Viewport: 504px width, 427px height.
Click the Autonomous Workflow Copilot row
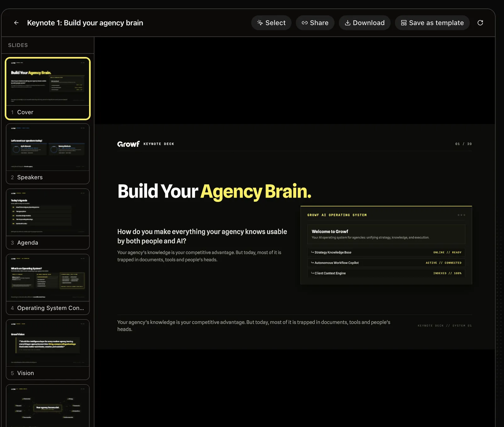pos(386,263)
